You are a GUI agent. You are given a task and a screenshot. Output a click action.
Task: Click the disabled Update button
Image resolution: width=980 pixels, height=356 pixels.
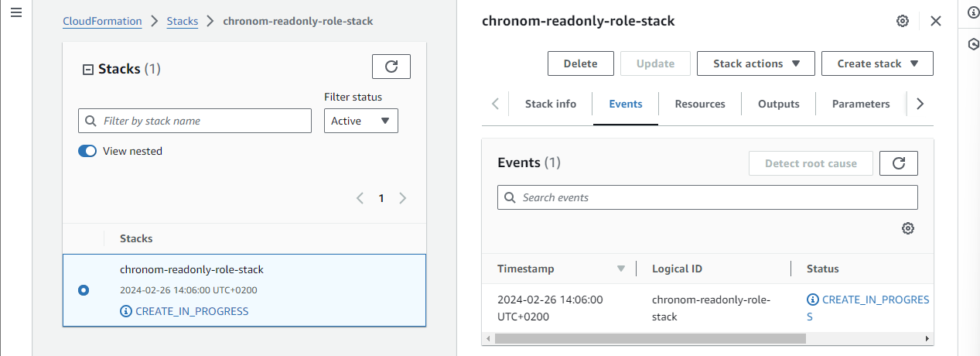[x=656, y=63]
